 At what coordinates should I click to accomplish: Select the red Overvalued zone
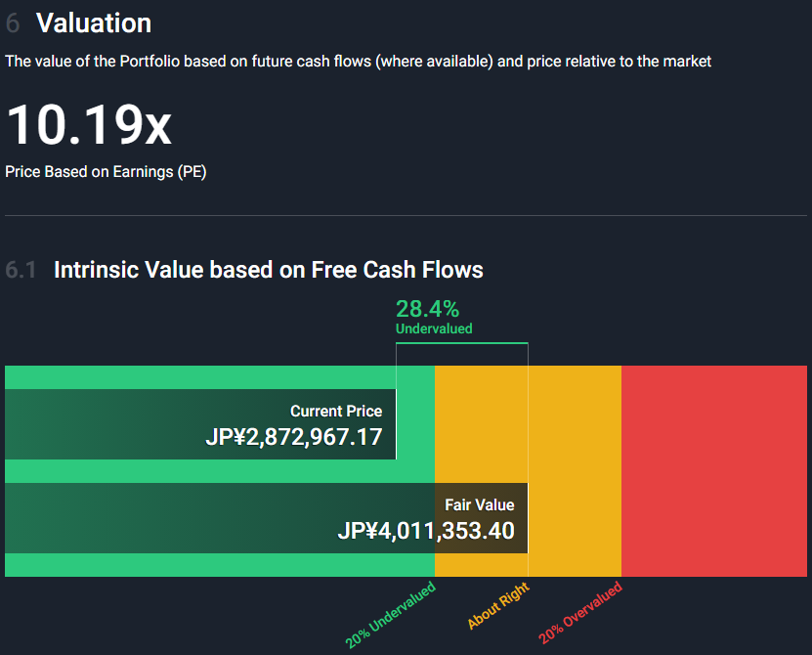(x=713, y=469)
